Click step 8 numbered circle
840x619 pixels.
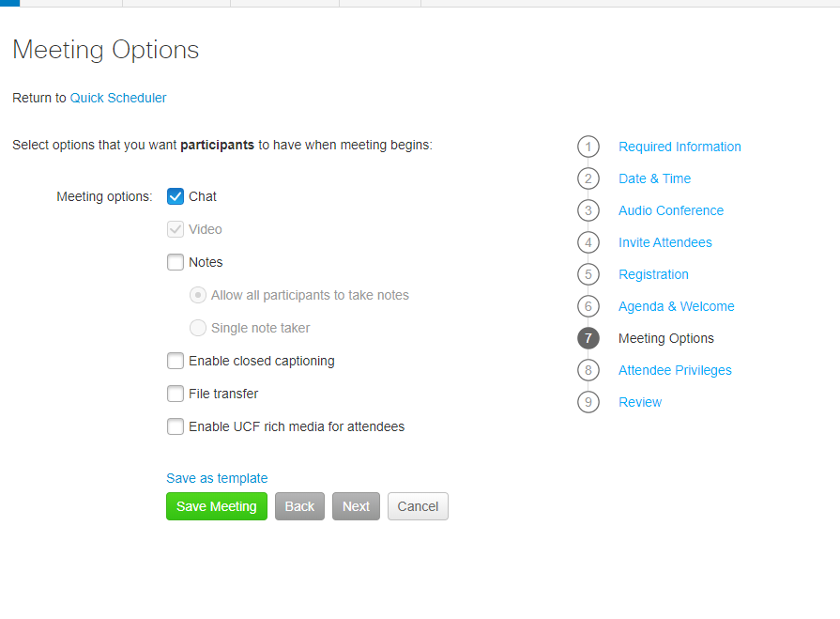[x=588, y=370]
